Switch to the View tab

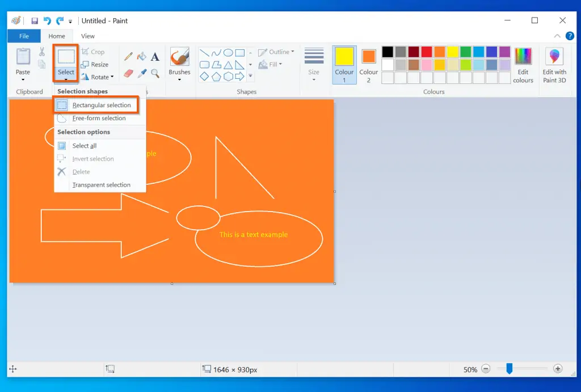[88, 36]
